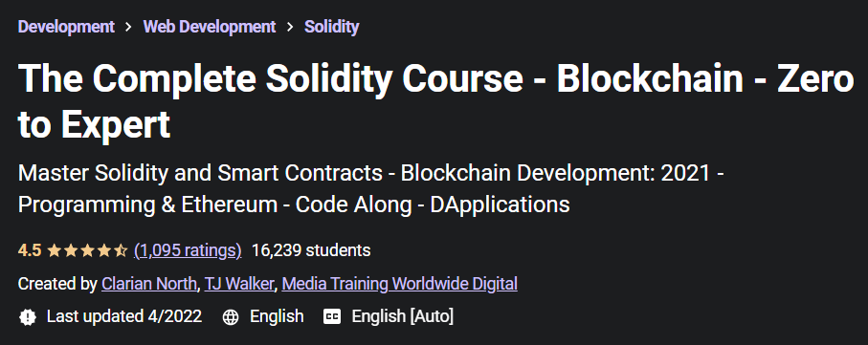Click the English [Auto] captions label
Screen dimensions: 868x345
(403, 316)
